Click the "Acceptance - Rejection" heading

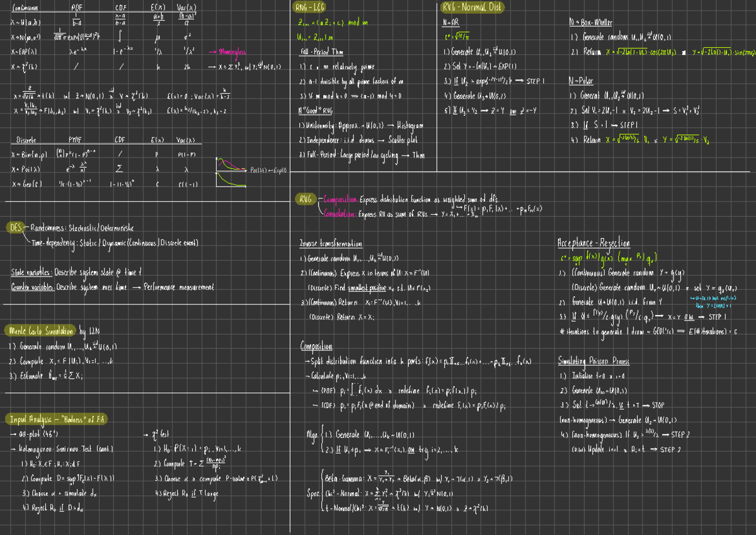[x=593, y=243]
